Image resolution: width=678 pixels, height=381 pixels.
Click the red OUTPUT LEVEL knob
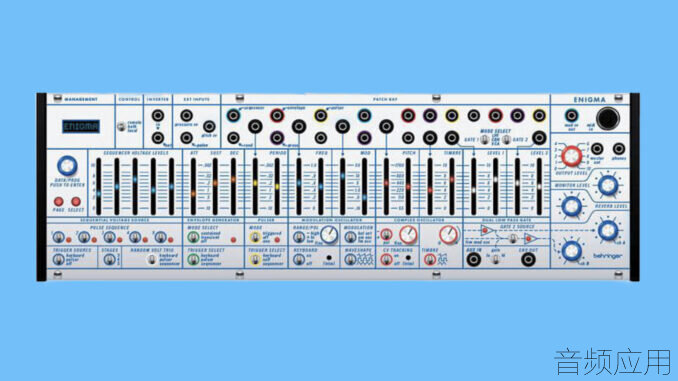572,156
